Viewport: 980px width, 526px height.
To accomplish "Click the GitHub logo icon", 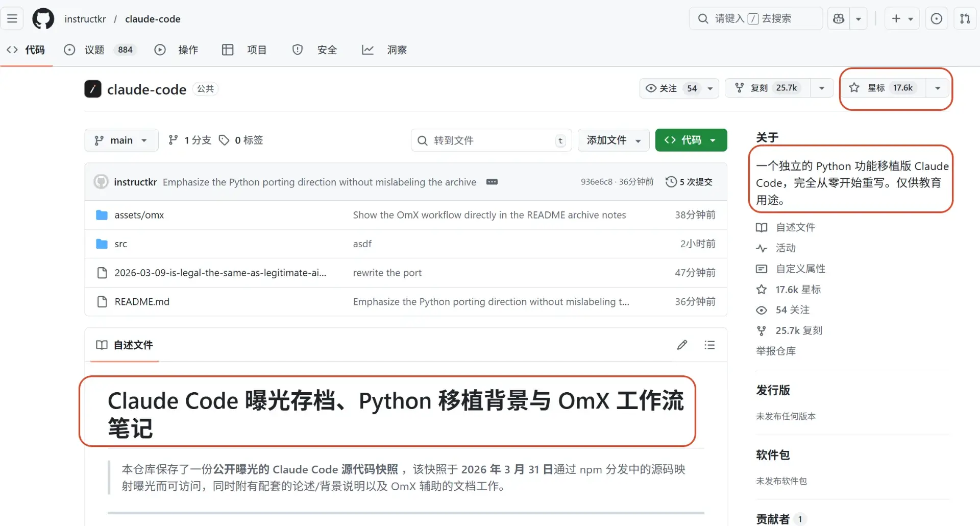I will [x=43, y=19].
